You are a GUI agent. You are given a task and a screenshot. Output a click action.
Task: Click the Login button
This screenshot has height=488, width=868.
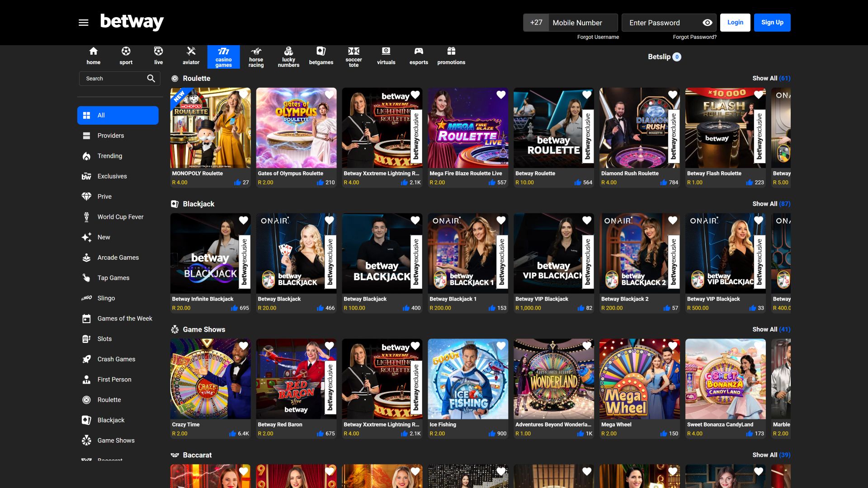click(x=735, y=23)
